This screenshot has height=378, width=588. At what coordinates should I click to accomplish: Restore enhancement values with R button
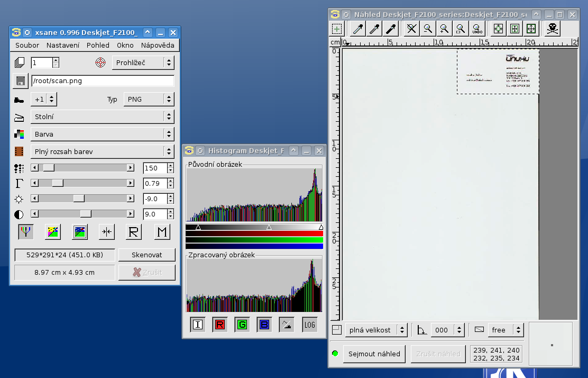[133, 232]
